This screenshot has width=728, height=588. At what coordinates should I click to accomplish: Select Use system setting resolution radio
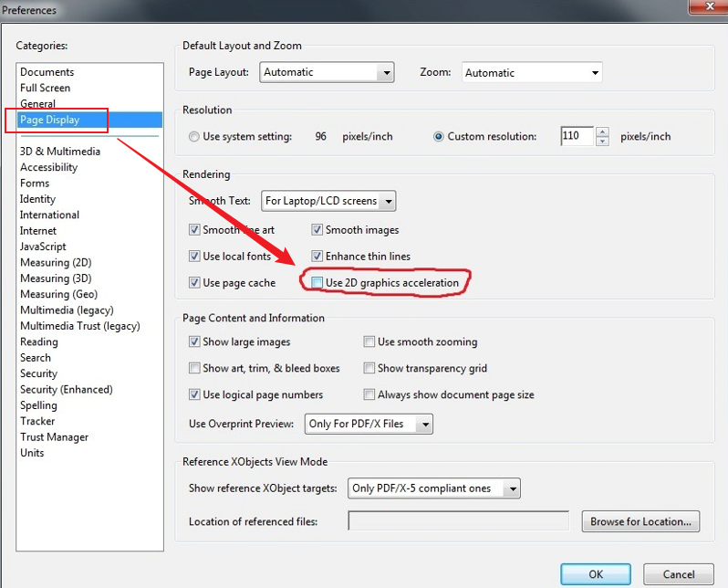pyautogui.click(x=194, y=137)
